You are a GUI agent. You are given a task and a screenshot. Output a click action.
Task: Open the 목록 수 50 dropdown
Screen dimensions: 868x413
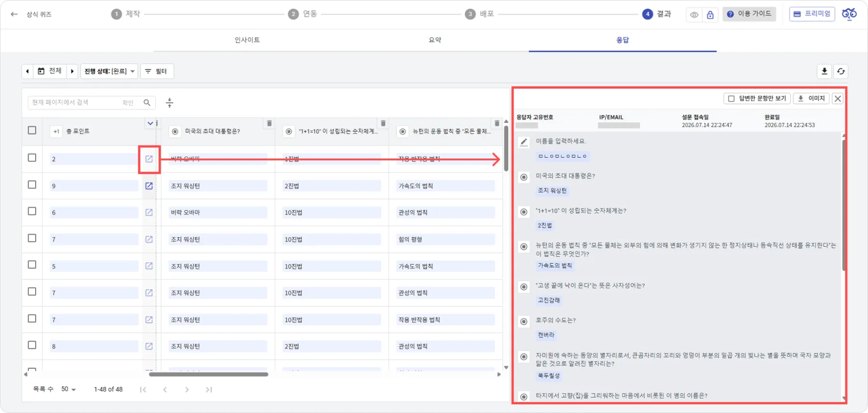(x=68, y=389)
